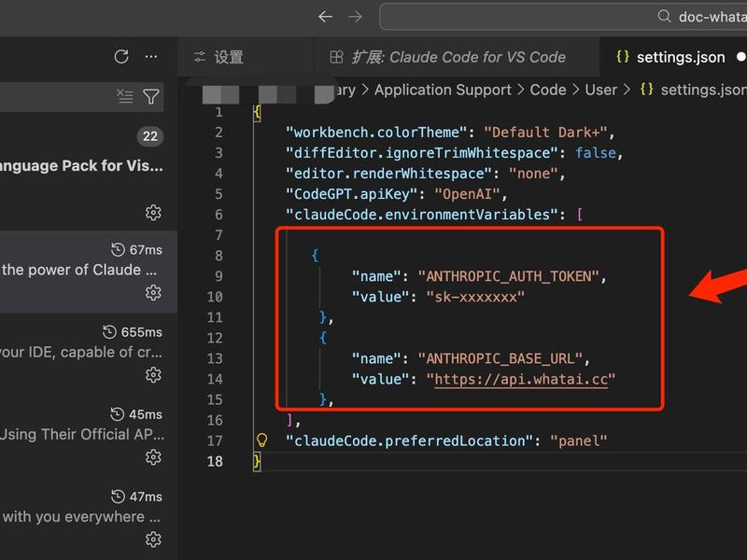Image resolution: width=747 pixels, height=560 pixels.
Task: Click the search magnifier icon in command center
Action: (664, 16)
